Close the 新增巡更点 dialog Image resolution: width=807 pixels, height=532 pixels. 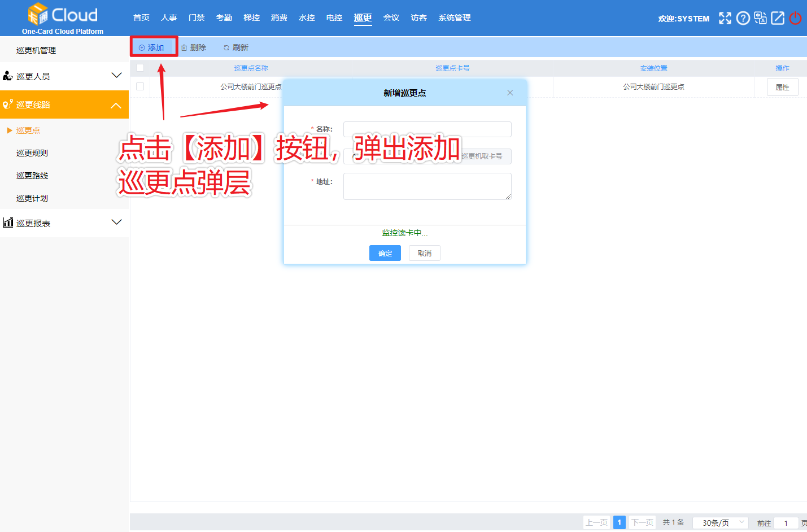tap(510, 93)
